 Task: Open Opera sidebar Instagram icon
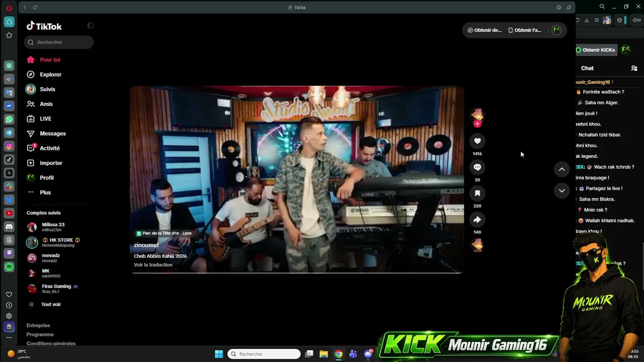coord(9,146)
